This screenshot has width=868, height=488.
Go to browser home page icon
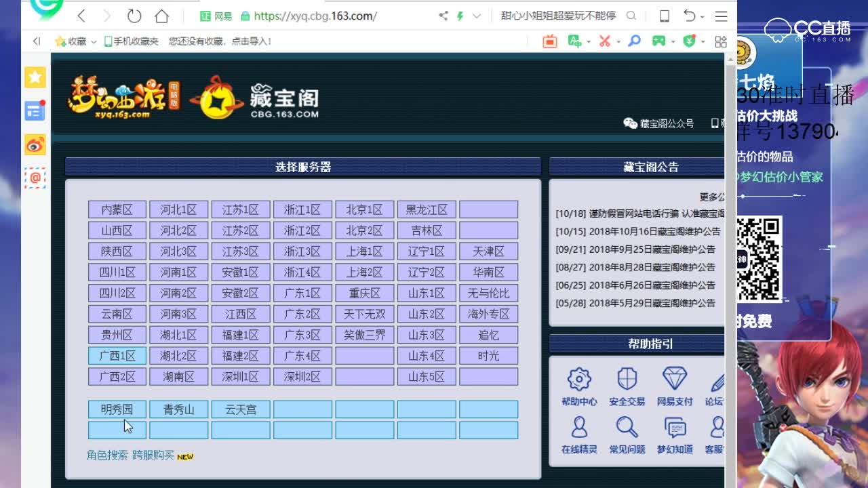pos(161,16)
